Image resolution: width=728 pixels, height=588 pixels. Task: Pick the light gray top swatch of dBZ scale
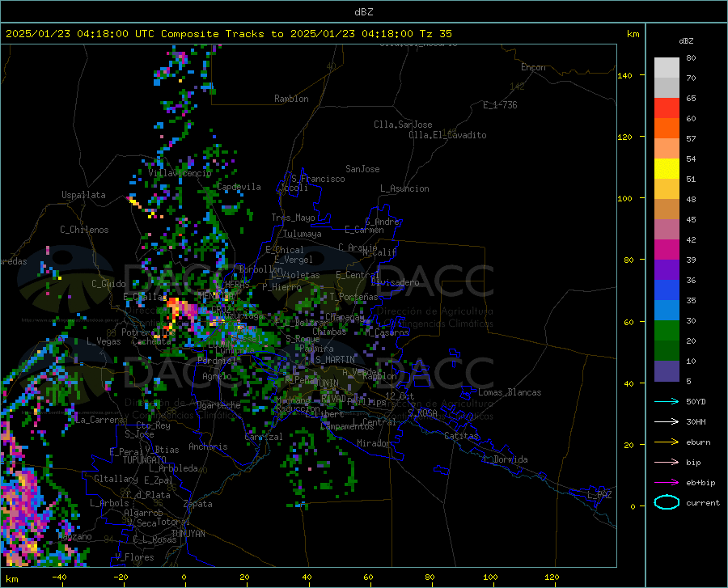pos(667,68)
